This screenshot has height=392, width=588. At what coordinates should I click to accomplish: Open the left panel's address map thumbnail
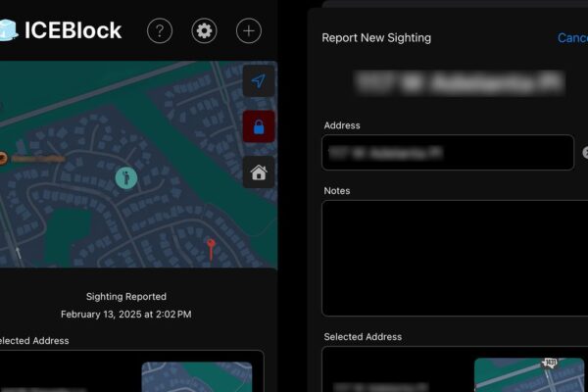[197, 376]
